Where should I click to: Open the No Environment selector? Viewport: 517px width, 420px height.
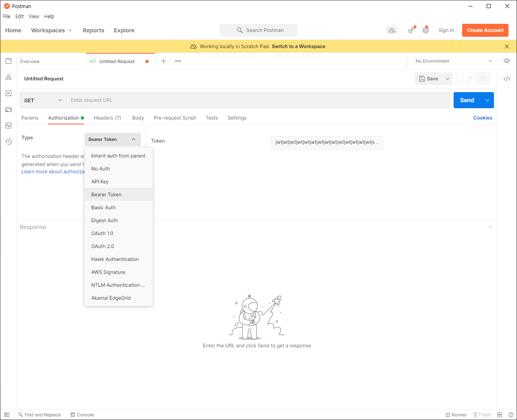tap(454, 61)
